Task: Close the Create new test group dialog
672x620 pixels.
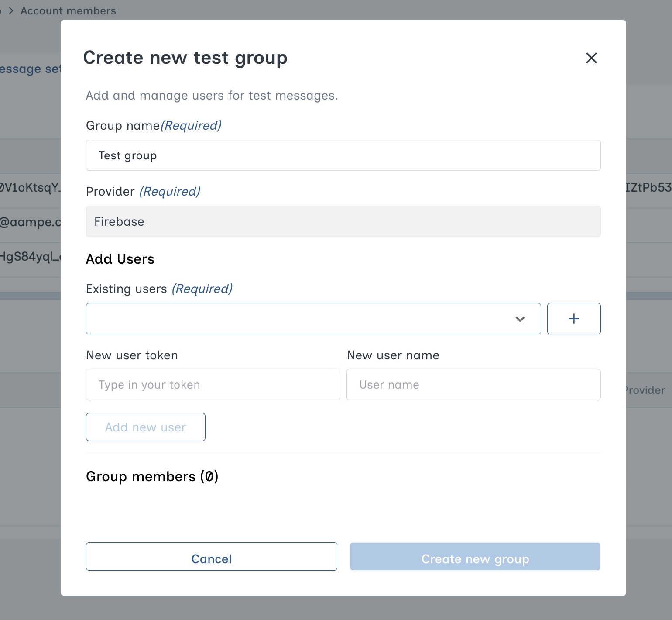Action: pyautogui.click(x=591, y=58)
